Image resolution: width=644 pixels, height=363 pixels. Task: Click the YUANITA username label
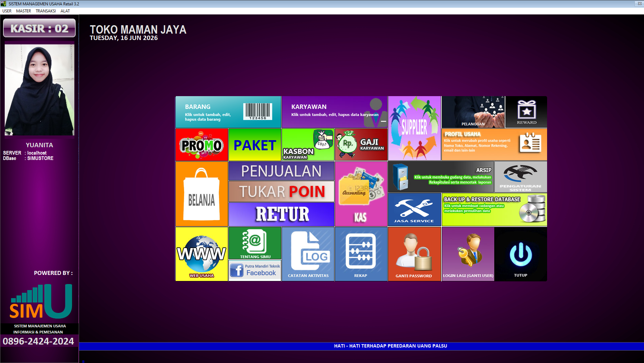pos(39,145)
